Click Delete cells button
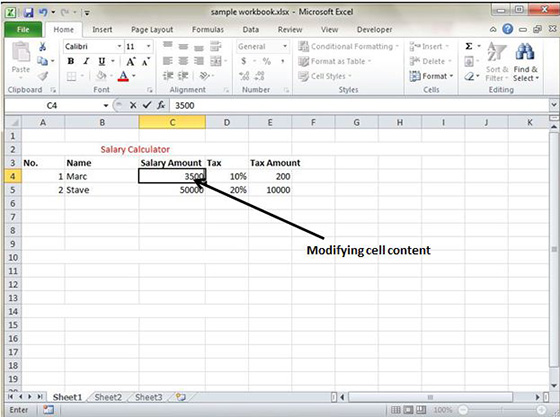 430,61
